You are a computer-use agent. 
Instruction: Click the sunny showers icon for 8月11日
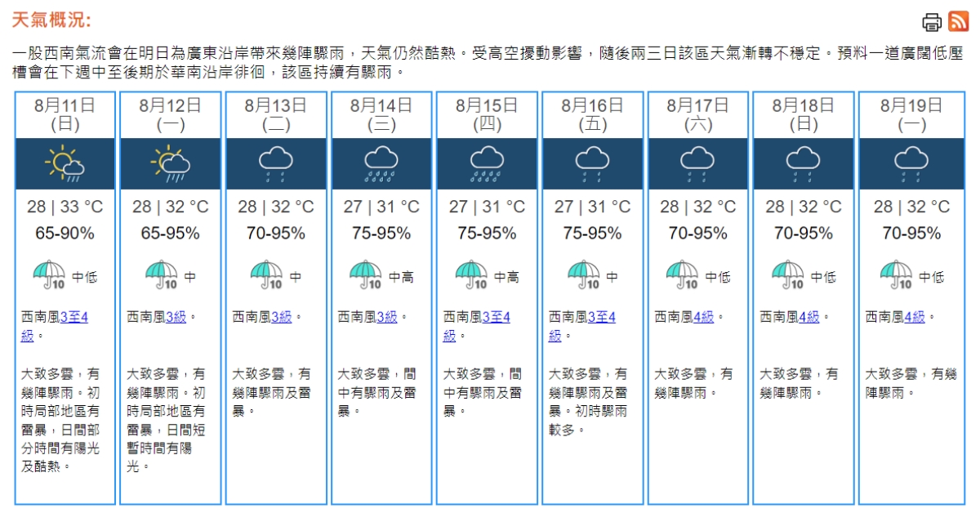tap(65, 163)
